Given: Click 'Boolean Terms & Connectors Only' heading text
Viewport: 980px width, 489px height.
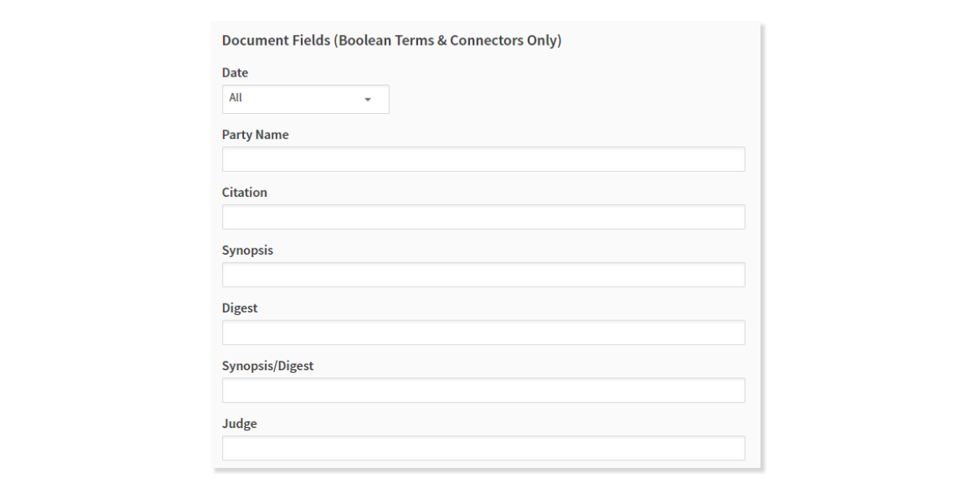Looking at the screenshot, I should 448,41.
